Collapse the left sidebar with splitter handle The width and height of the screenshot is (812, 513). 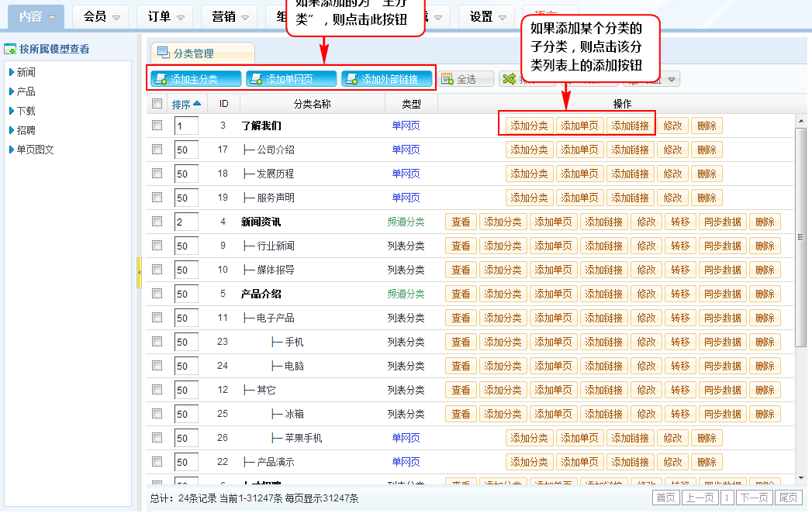point(139,273)
